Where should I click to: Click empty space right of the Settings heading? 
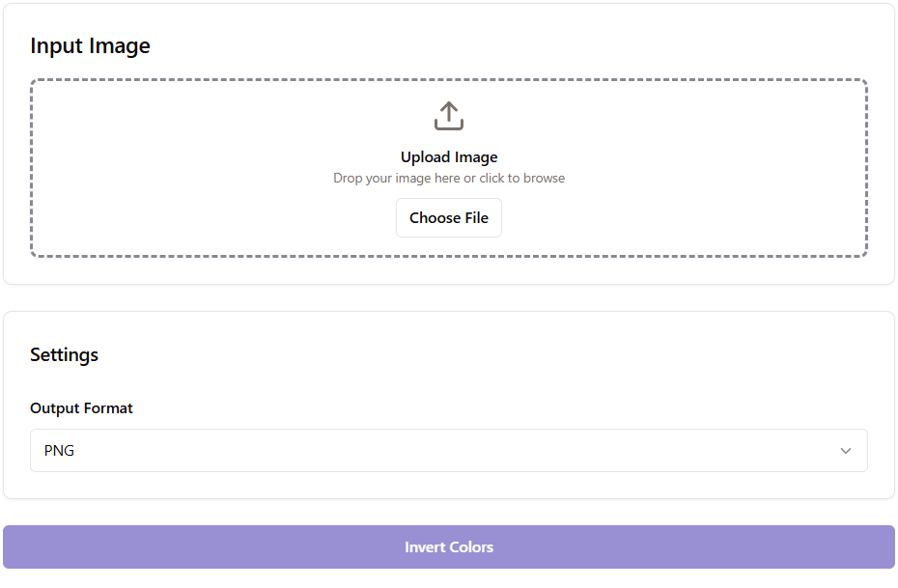pos(483,354)
